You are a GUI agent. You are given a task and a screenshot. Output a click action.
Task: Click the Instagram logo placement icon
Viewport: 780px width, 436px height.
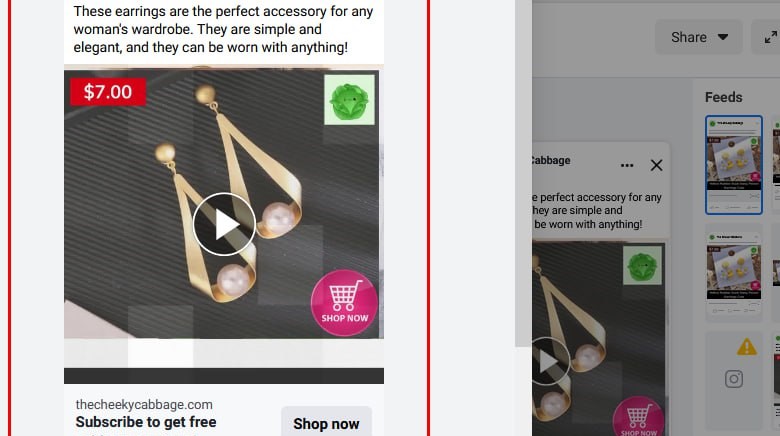[x=734, y=379]
